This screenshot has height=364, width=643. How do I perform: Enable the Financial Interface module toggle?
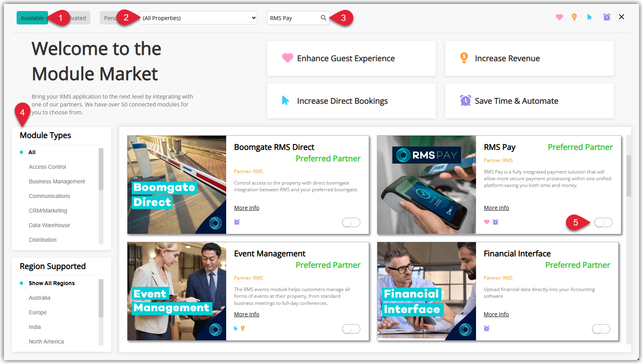tap(601, 329)
